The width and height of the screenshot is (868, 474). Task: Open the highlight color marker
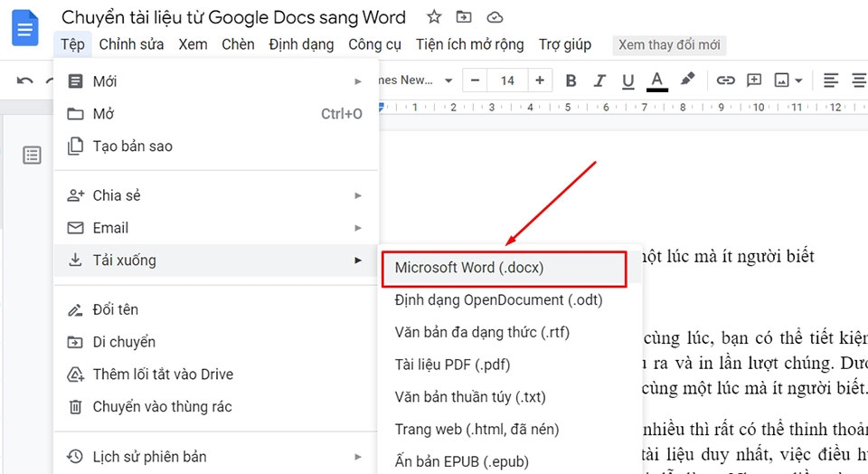click(x=687, y=80)
